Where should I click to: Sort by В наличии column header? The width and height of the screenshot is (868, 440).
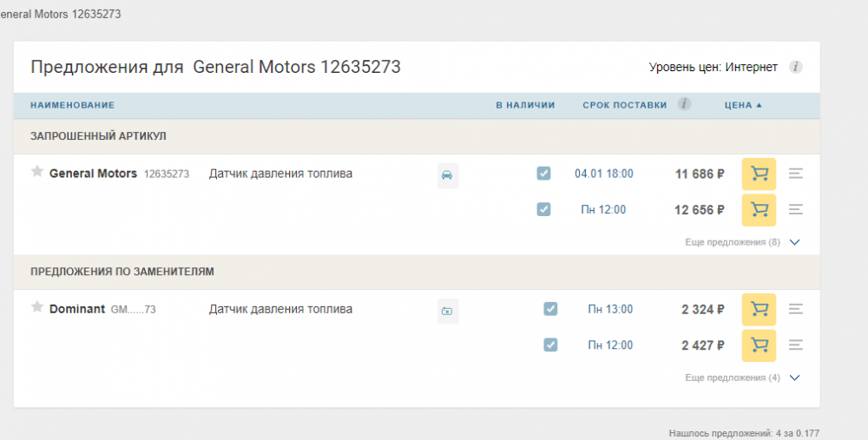[525, 105]
